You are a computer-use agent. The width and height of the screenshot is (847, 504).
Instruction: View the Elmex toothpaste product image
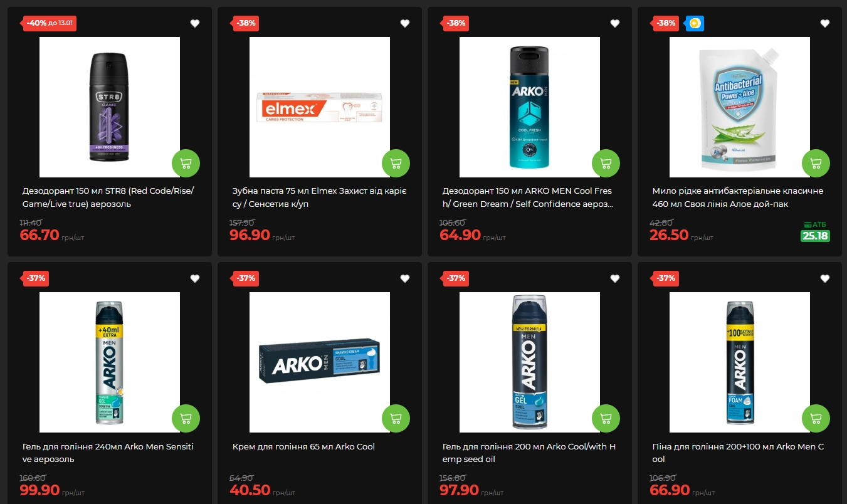[320, 107]
